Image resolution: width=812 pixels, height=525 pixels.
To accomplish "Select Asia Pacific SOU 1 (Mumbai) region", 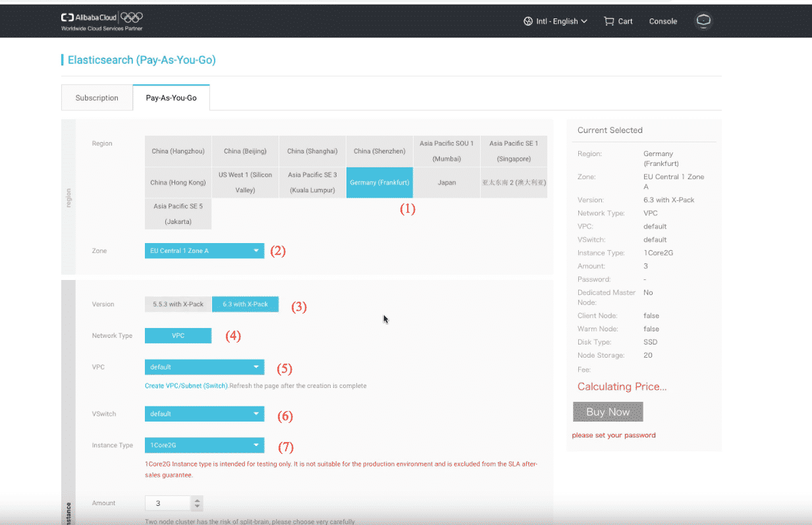I will click(447, 151).
